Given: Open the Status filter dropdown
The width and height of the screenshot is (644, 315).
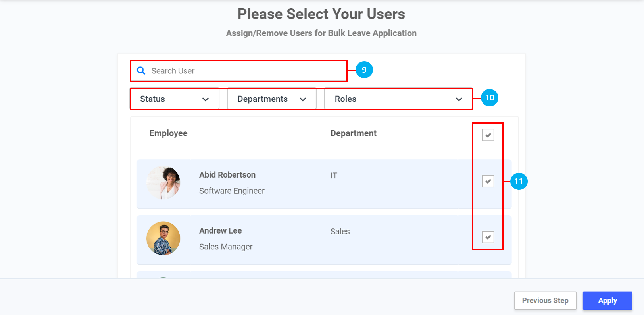Looking at the screenshot, I should pyautogui.click(x=175, y=99).
